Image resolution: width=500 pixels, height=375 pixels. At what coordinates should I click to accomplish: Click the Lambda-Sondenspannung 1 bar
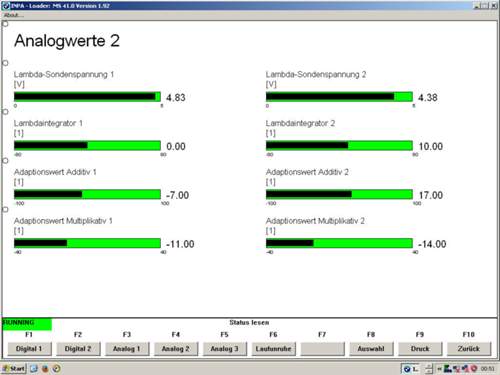click(87, 97)
